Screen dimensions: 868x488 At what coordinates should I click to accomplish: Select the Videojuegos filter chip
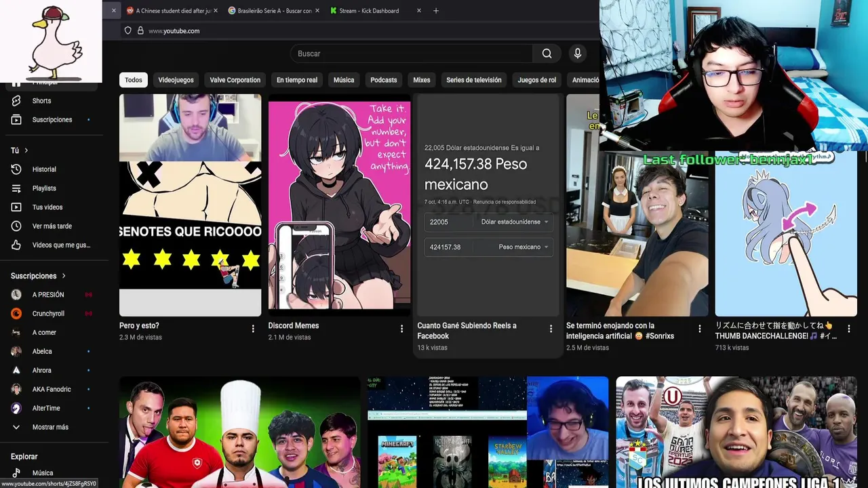(x=176, y=80)
